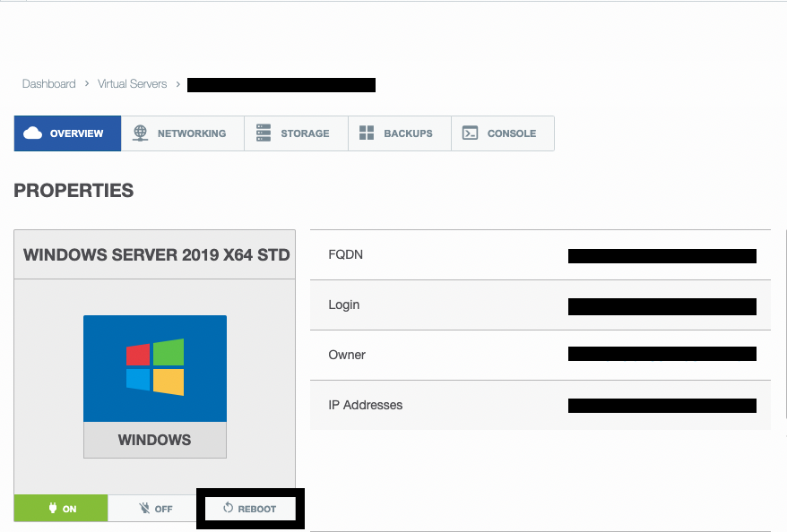Reboot the server
This screenshot has width=787, height=532.
250,509
